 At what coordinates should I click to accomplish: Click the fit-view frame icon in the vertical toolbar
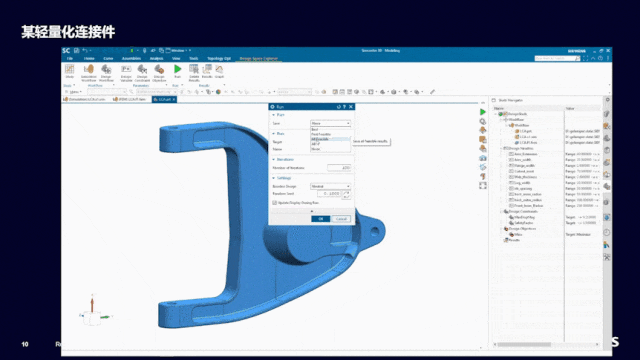coord(483,186)
